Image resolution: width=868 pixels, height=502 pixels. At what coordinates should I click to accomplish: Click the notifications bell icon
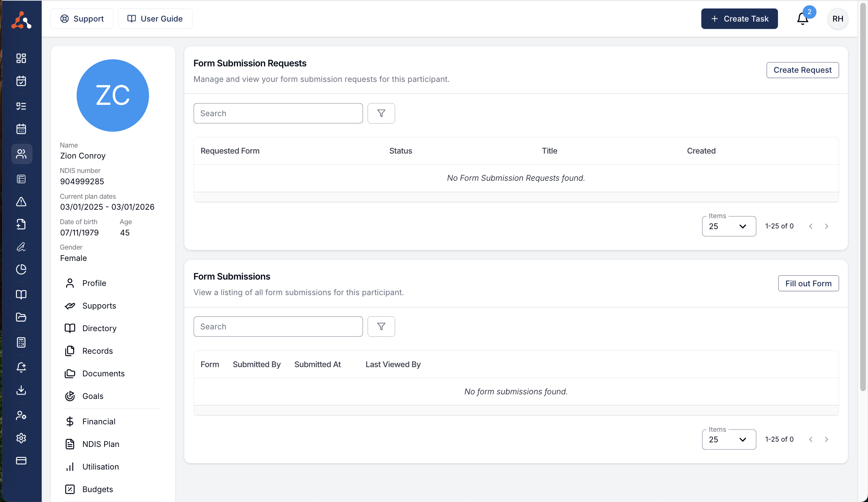tap(802, 19)
